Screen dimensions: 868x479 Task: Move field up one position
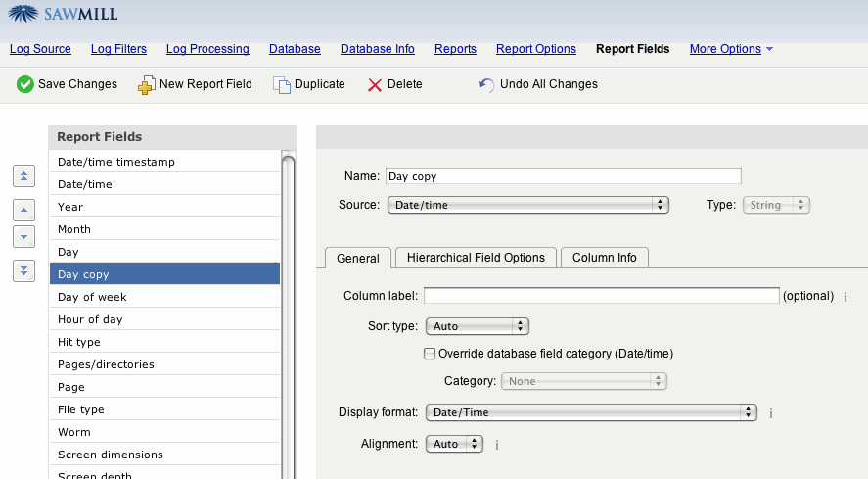(25, 210)
